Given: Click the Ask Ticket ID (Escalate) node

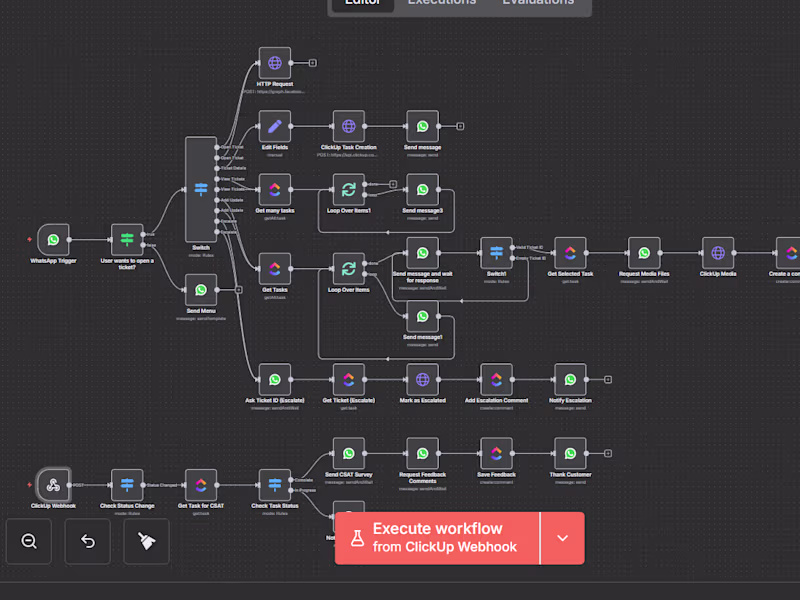Looking at the screenshot, I should [274, 380].
